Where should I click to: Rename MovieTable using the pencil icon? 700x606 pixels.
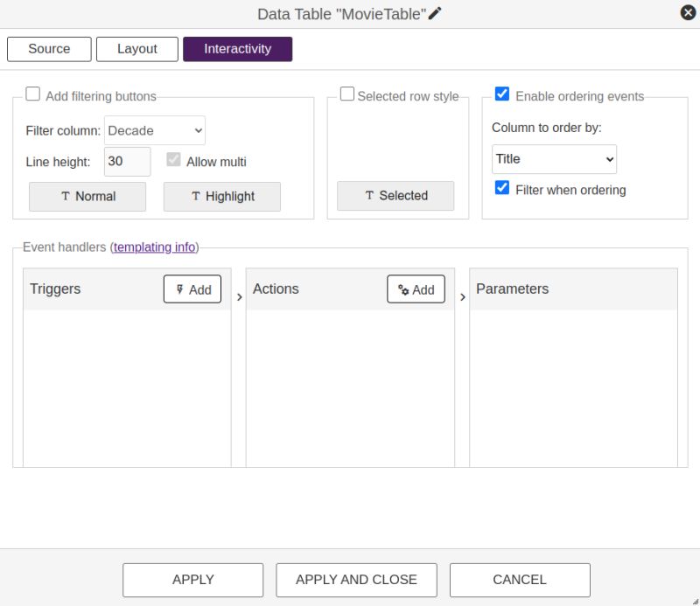coord(434,13)
